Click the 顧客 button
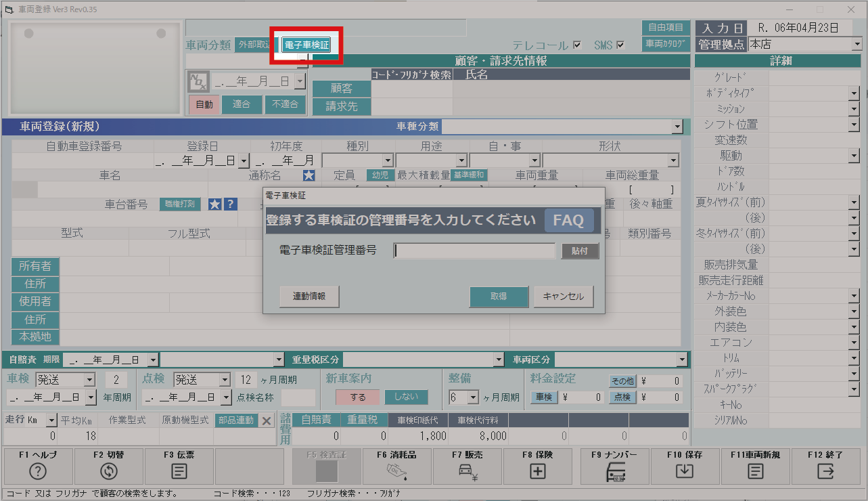 click(x=342, y=89)
